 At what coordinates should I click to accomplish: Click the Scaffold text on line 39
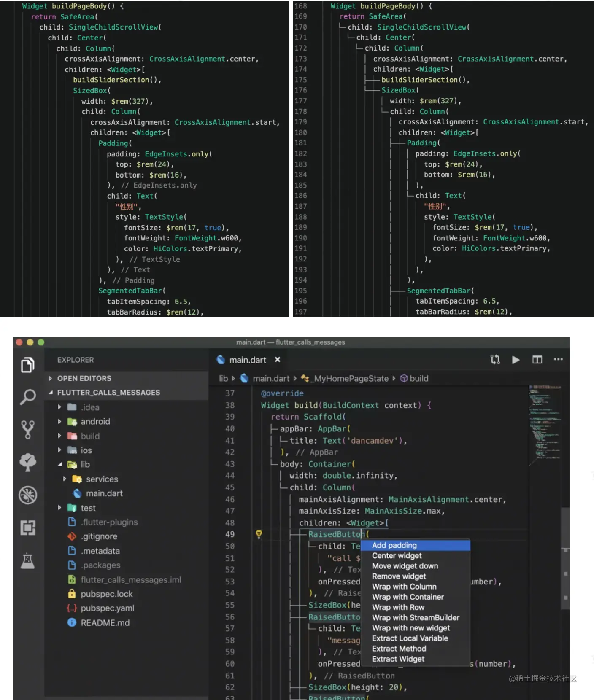323,417
